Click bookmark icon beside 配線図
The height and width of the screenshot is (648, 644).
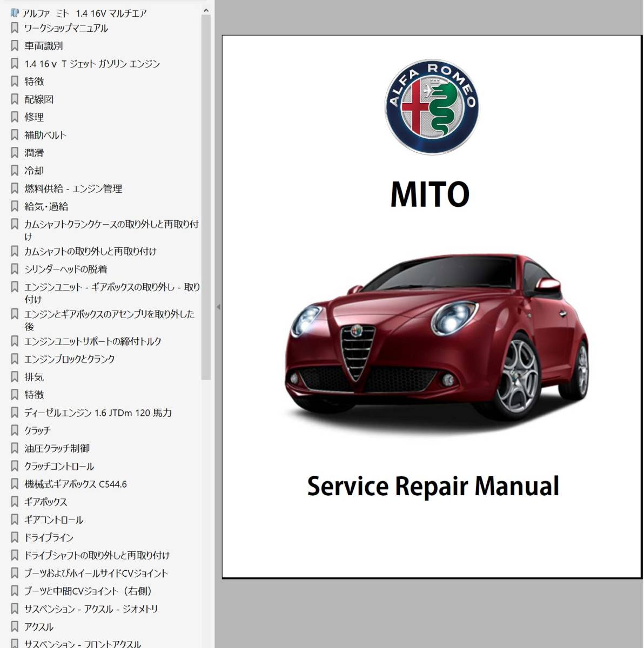click(x=15, y=99)
